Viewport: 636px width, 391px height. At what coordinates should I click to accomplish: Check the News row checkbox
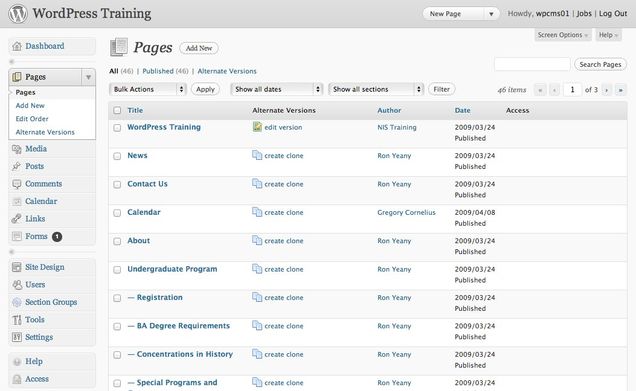[117, 156]
